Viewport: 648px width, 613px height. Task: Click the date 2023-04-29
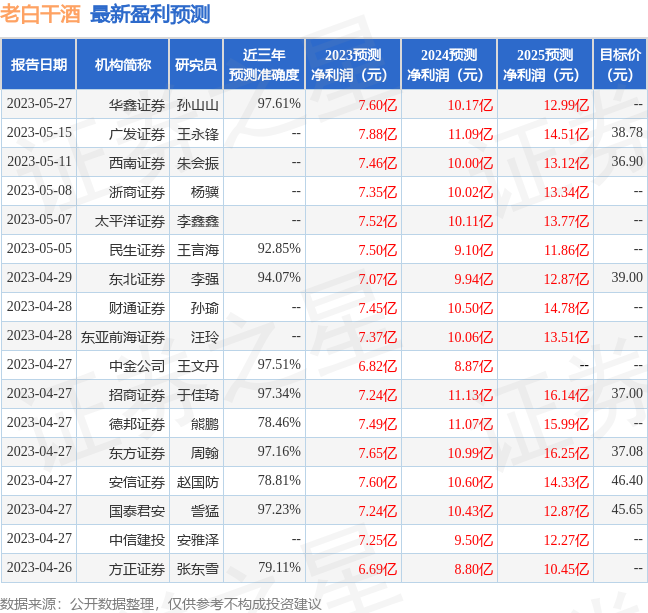[x=39, y=277]
